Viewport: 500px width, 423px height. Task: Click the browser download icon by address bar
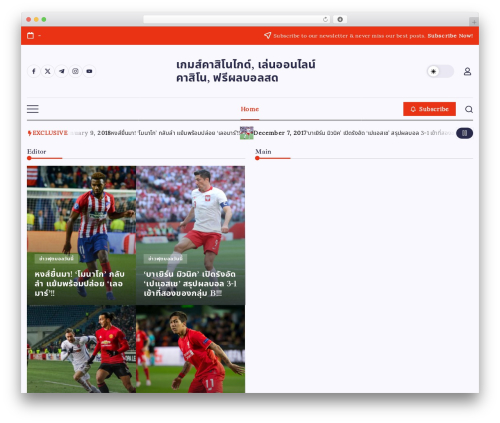pyautogui.click(x=340, y=19)
